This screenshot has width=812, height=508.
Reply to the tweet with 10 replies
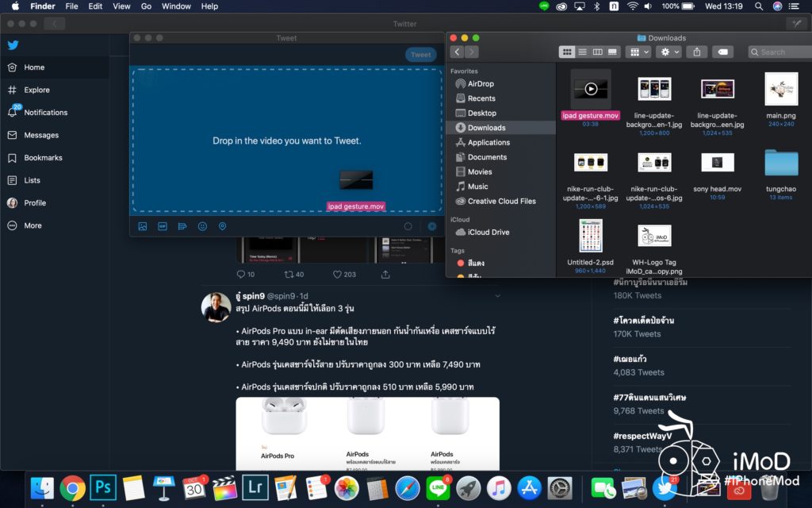coord(246,274)
